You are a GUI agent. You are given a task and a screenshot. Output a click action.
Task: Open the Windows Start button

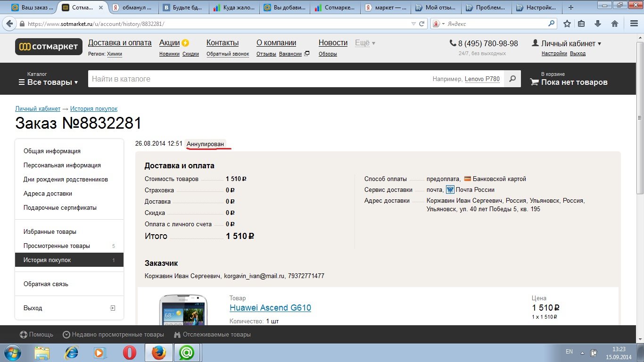[12, 353]
